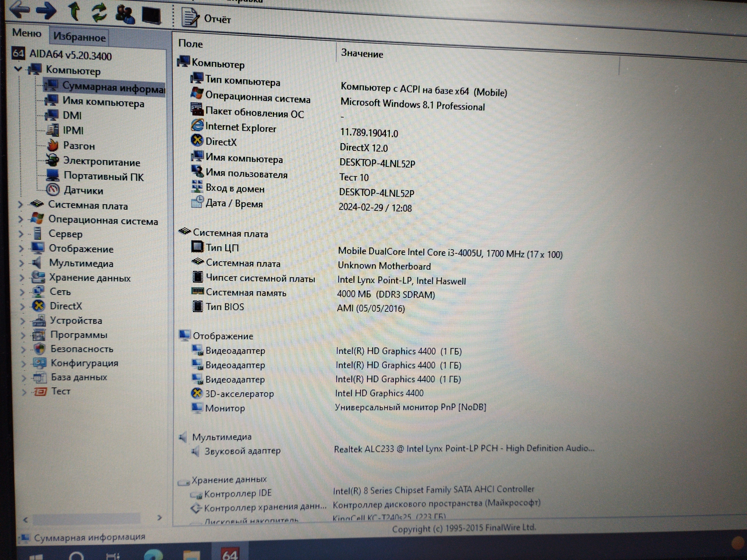Select the Звуковой адаптер row

(x=392, y=450)
